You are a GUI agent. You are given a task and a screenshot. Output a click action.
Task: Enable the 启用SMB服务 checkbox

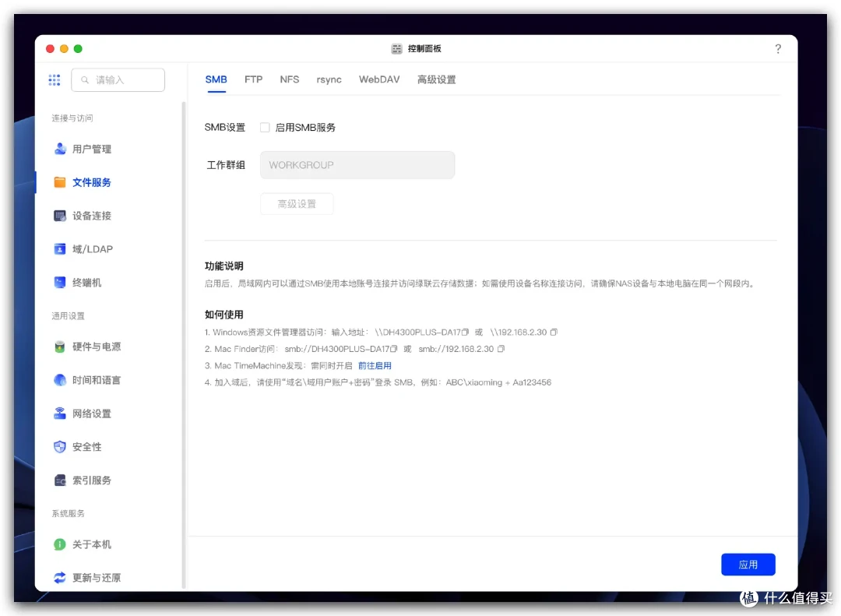tap(265, 127)
